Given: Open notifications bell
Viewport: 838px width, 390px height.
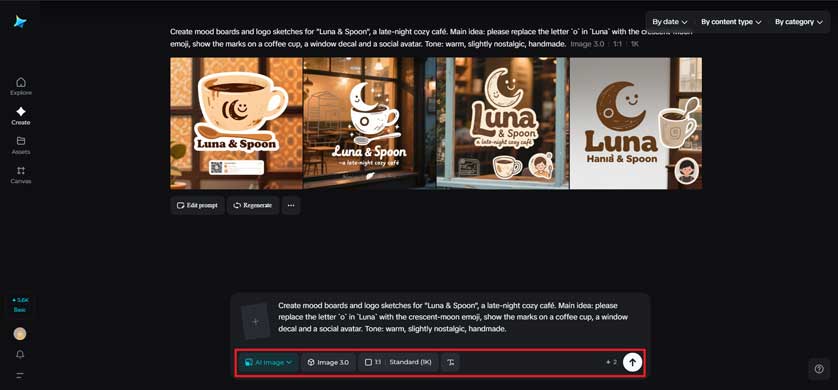Looking at the screenshot, I should [x=20, y=355].
